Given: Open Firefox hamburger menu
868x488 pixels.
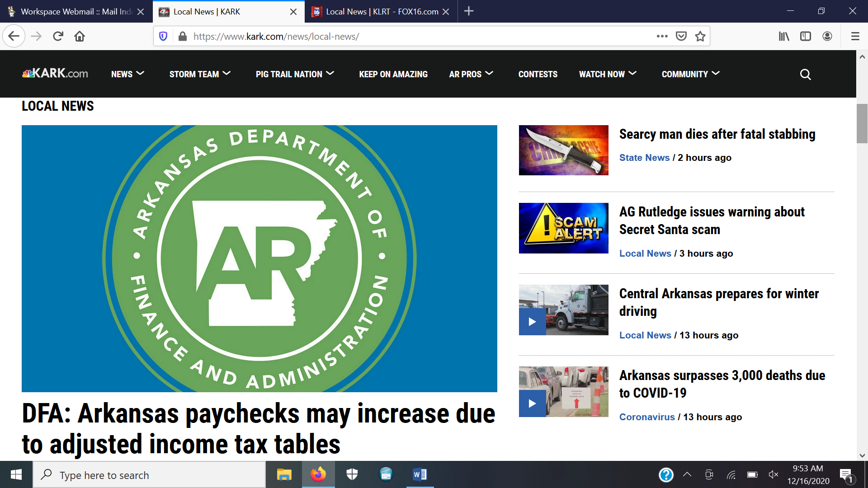Looking at the screenshot, I should [x=855, y=36].
